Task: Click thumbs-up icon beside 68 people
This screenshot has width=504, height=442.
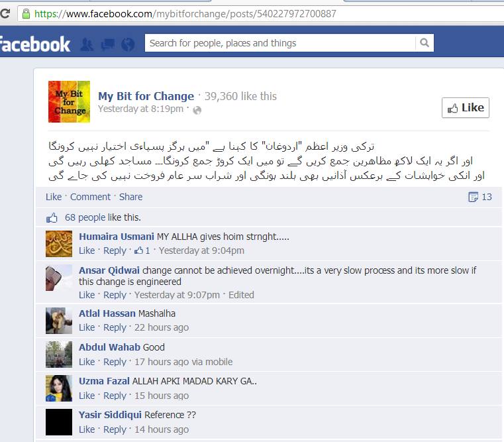Action: pyautogui.click(x=52, y=218)
